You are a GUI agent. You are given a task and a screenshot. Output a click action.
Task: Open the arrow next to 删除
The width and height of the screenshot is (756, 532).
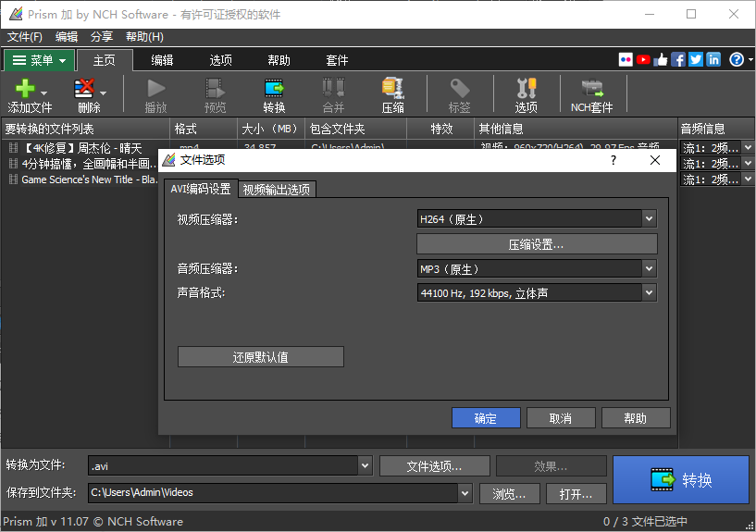point(103,93)
